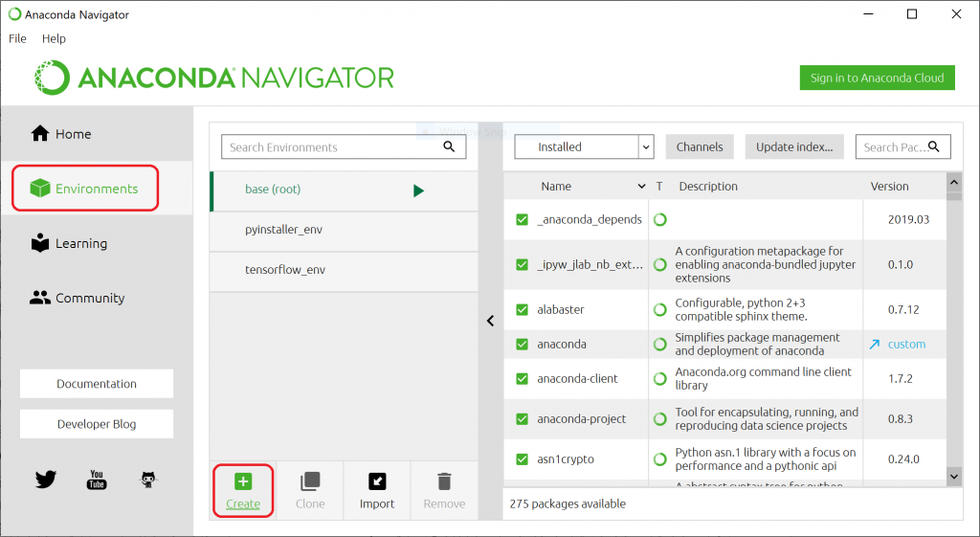
Task: Select the pyinstaller_env environment
Action: pos(344,231)
